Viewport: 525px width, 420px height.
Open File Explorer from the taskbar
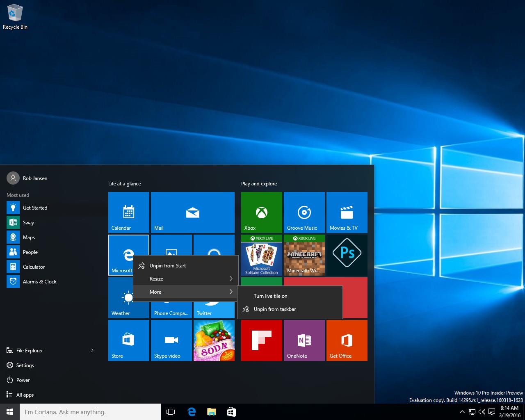click(x=211, y=412)
